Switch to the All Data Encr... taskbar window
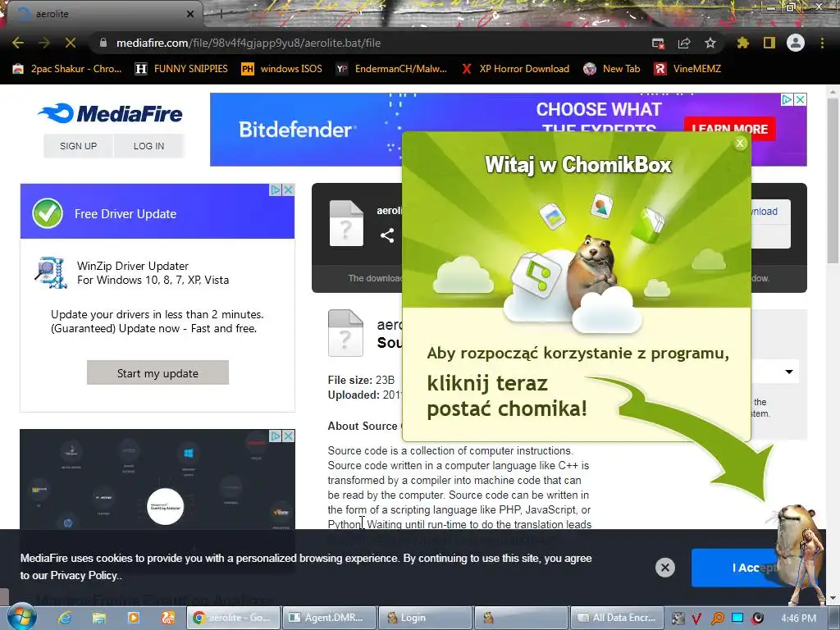The height and width of the screenshot is (630, 840). tap(617, 618)
